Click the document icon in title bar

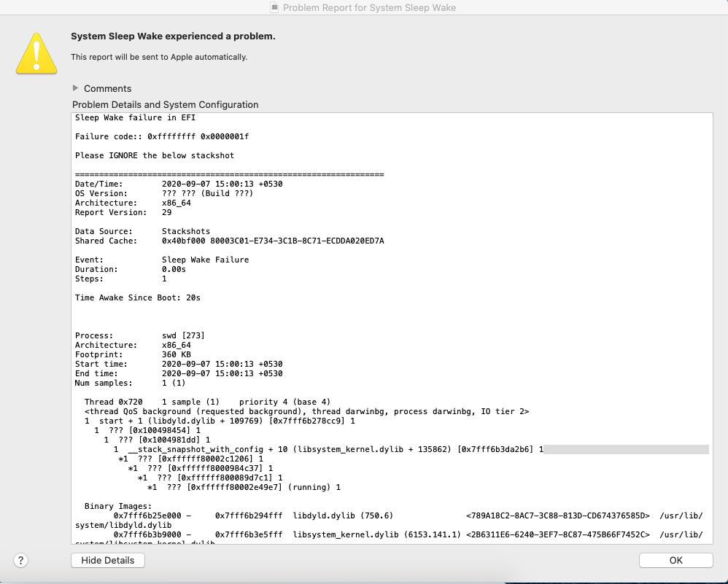[274, 7]
